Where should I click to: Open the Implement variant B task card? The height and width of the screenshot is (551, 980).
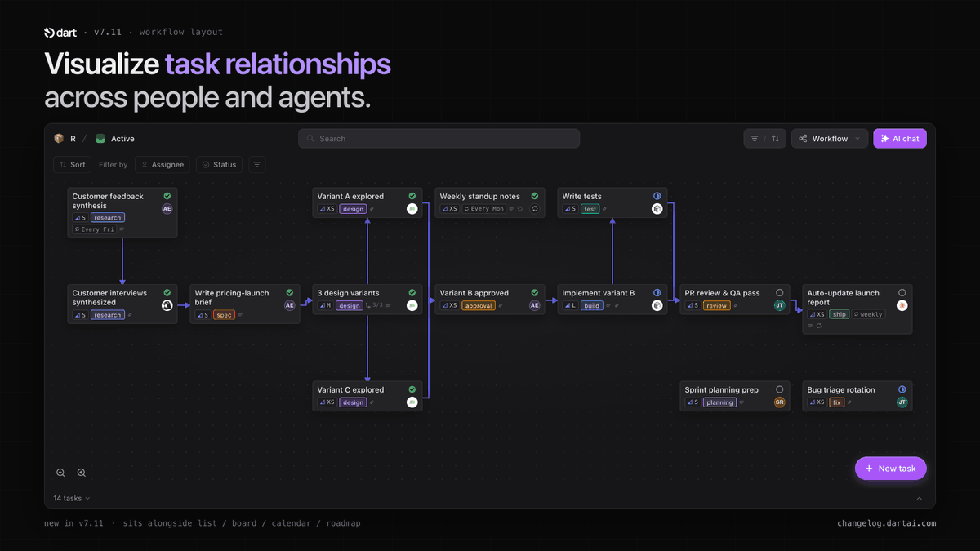pos(612,299)
